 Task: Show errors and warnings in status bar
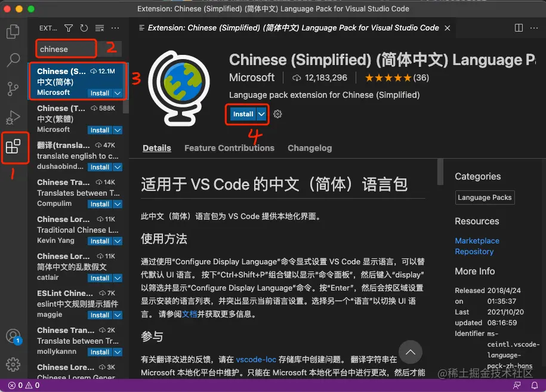24,385
